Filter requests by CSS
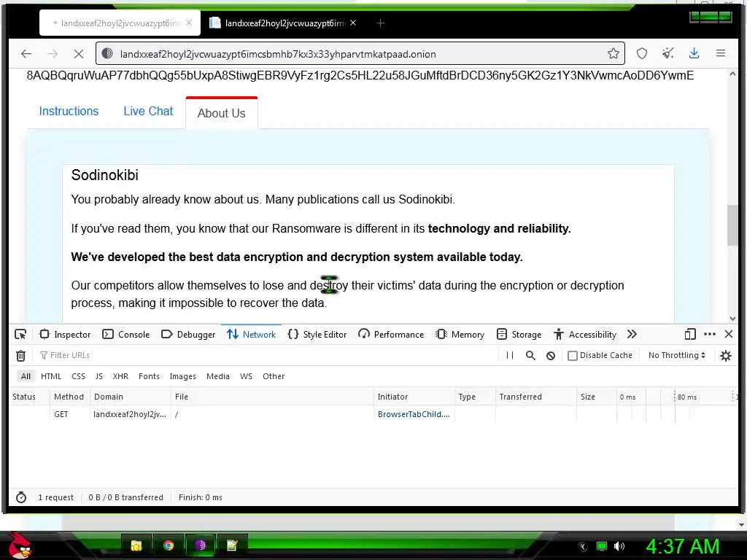 pyautogui.click(x=78, y=376)
